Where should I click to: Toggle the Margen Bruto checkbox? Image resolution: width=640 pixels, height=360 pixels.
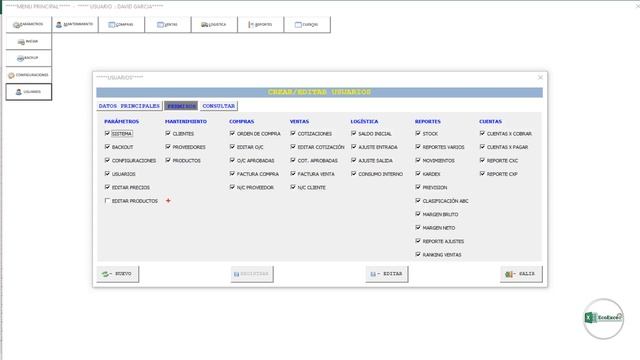418,214
